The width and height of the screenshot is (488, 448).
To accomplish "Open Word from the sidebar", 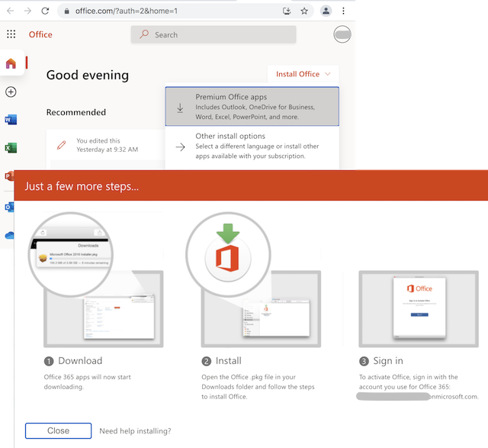I will (11, 120).
